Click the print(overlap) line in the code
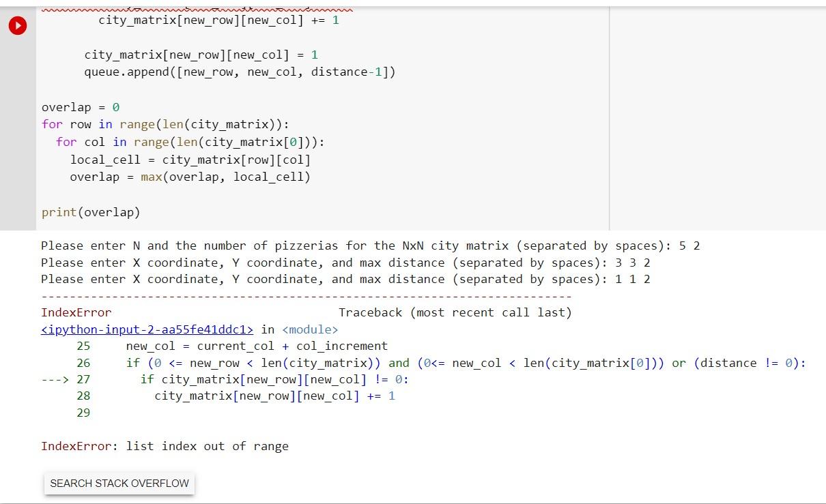The width and height of the screenshot is (826, 504). [90, 212]
